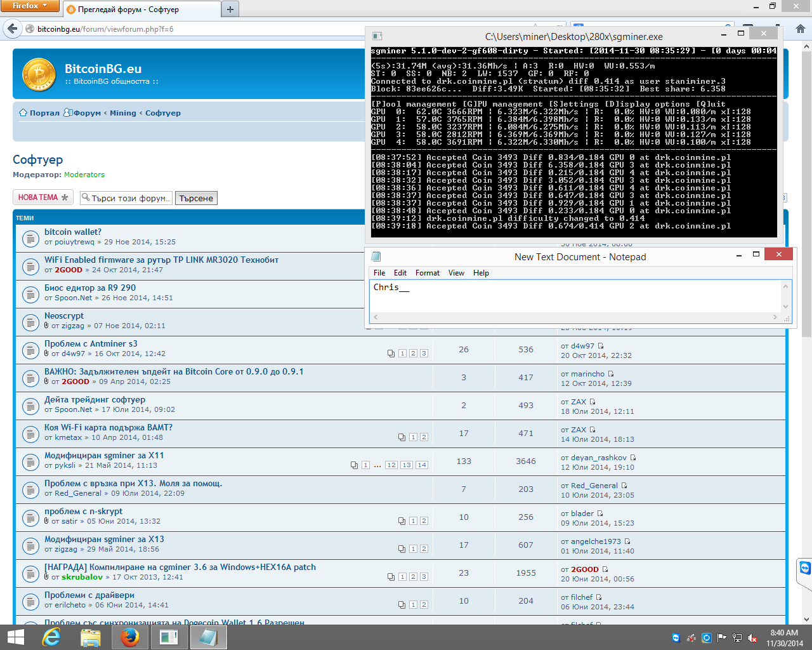Open author profile pyksli
The height and width of the screenshot is (650, 812).
(x=65, y=465)
